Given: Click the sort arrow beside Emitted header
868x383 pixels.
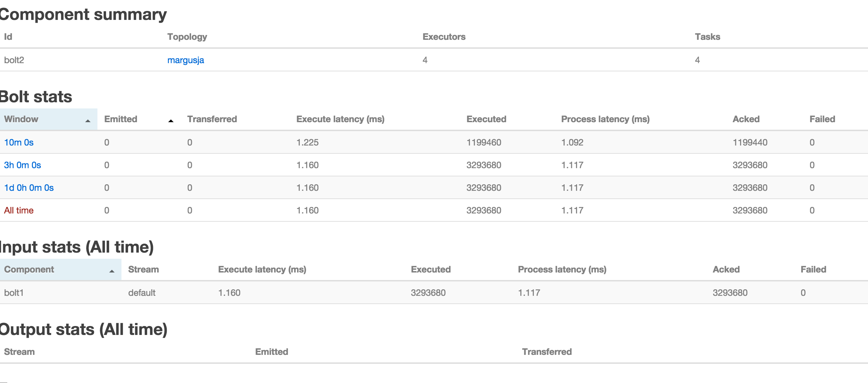Looking at the screenshot, I should 171,121.
